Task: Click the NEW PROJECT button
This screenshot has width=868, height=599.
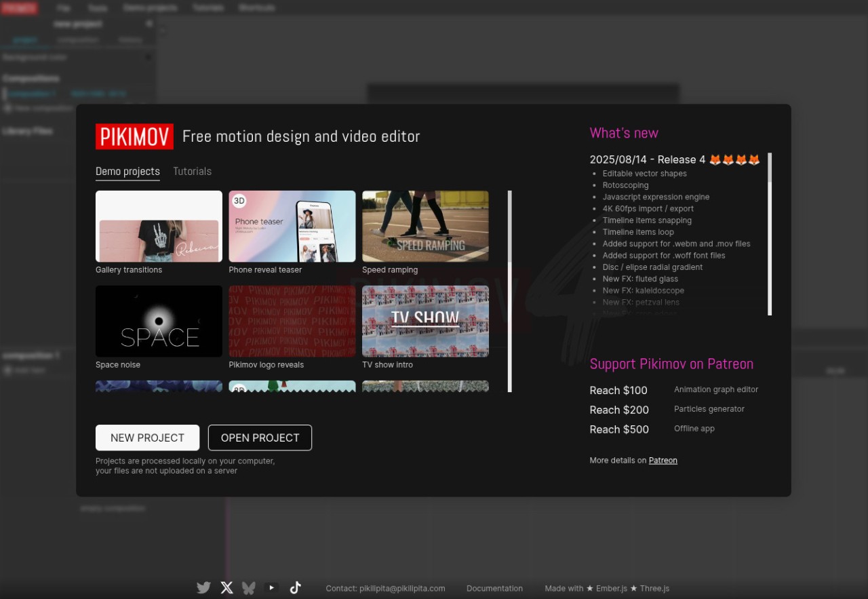Action: click(147, 438)
